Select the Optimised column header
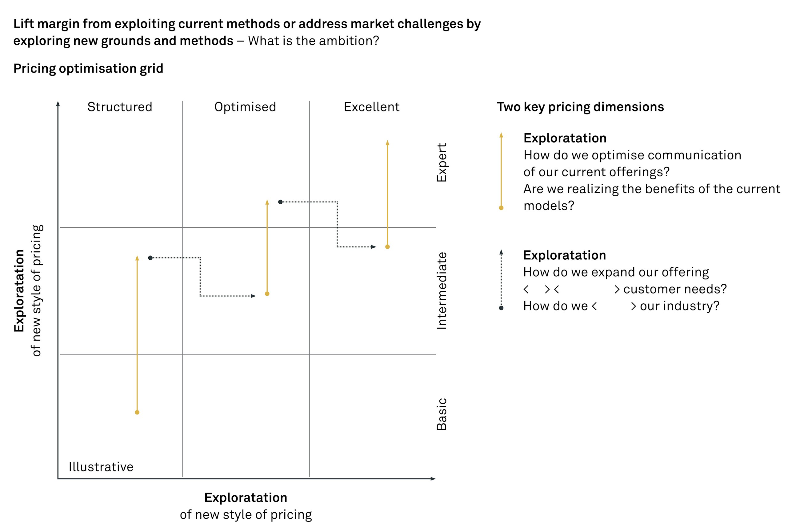 point(245,107)
